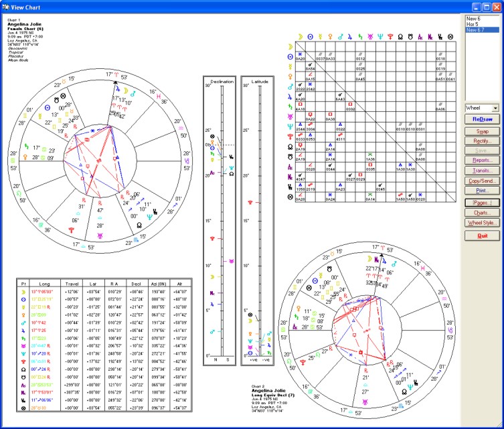Click the Sun glyph in aspect grid header
504x429 pixels.
[x=310, y=36]
